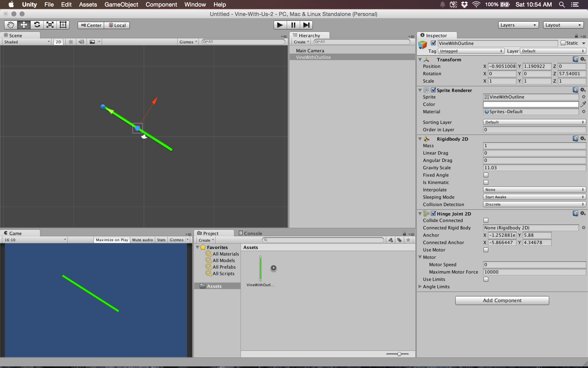Enable Fixed Angle checkbox
This screenshot has height=368, width=588.
(486, 175)
